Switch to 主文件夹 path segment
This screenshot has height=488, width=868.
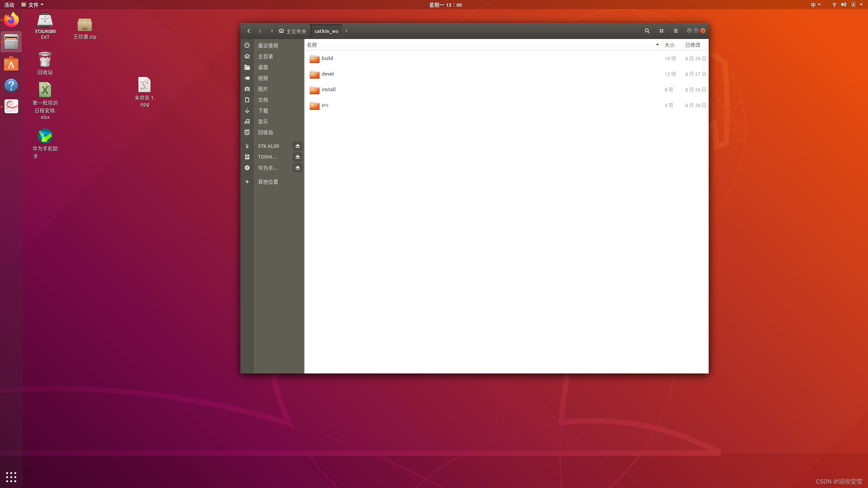293,31
